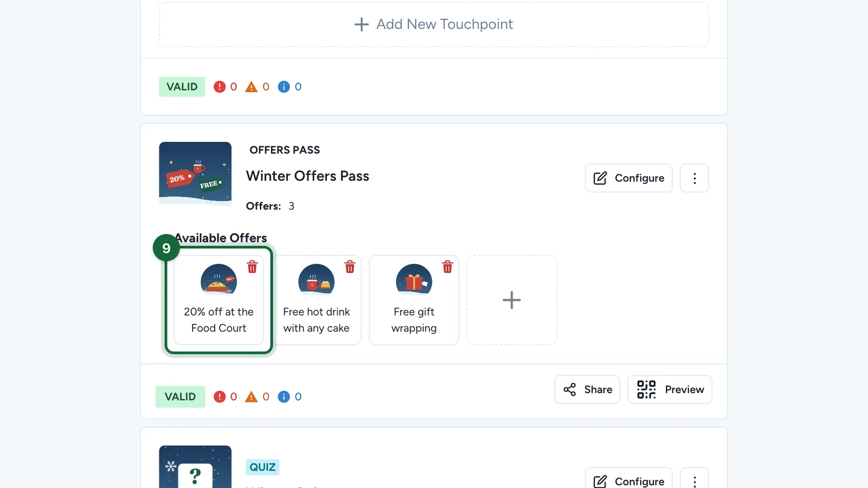Screen dimensions: 868x488
Task: Add New Touchpoint
Action: pos(434,24)
